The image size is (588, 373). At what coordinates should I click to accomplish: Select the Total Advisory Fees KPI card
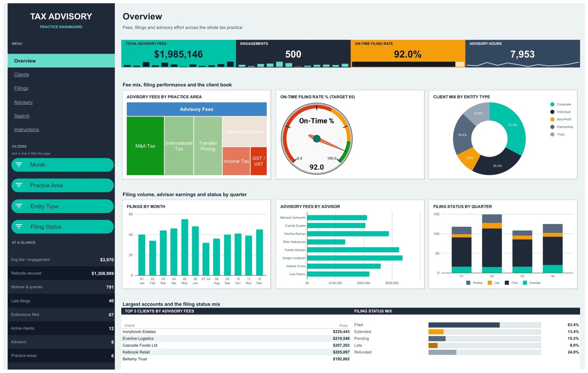(179, 54)
